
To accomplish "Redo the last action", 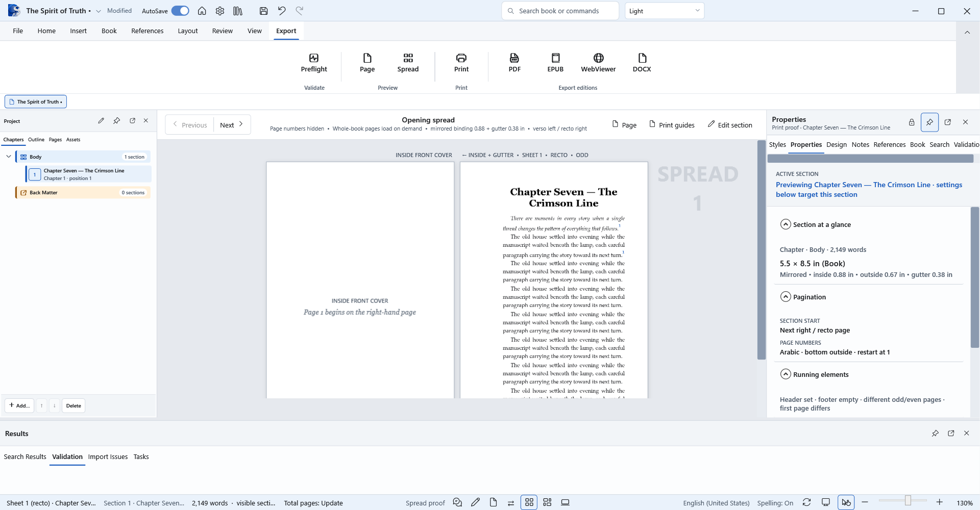I will click(300, 11).
